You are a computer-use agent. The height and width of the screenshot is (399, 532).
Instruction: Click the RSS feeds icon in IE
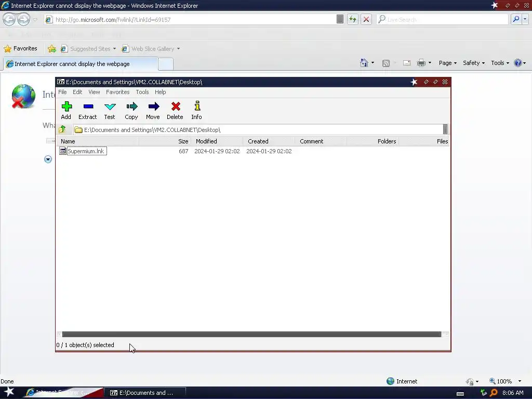(x=386, y=63)
